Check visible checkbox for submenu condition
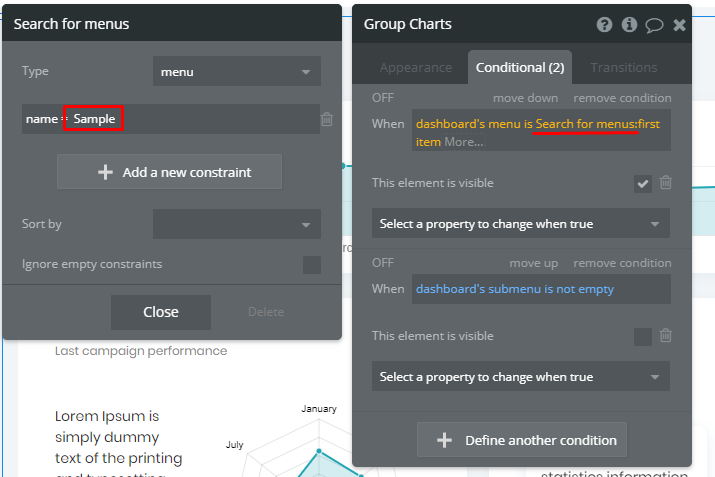The height and width of the screenshot is (477, 715). click(643, 337)
